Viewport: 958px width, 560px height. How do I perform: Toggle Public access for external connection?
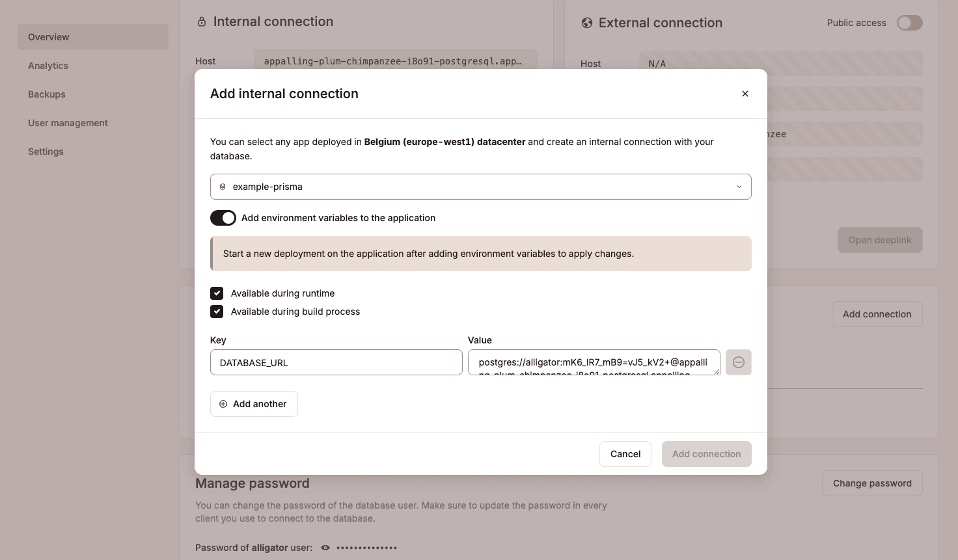point(909,22)
